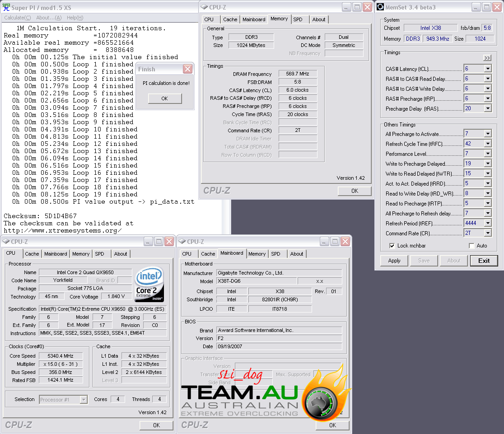This screenshot has height=434, width=504.
Task: Click the Core Speed 5340.4 MHz field
Action: [61, 356]
